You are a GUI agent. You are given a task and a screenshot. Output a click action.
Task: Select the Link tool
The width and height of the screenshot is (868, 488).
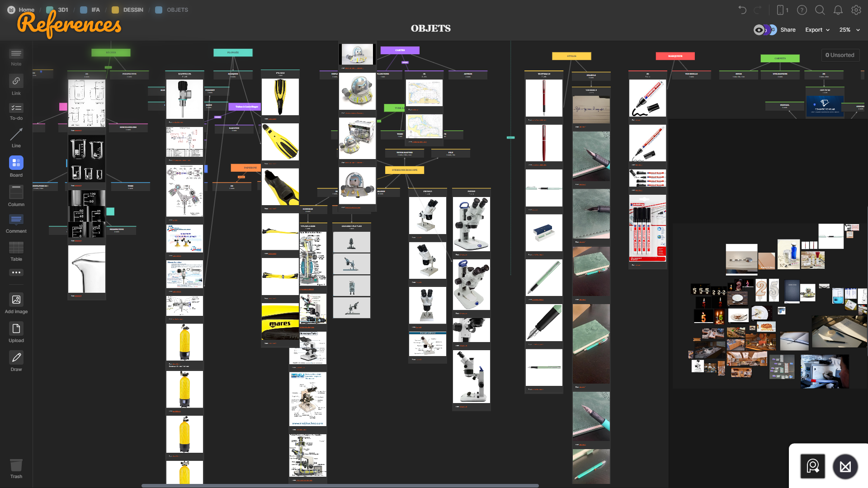(x=16, y=81)
